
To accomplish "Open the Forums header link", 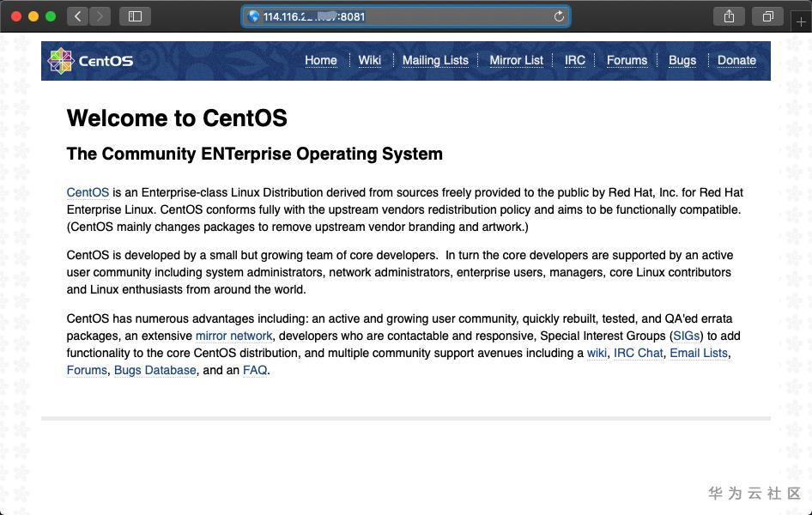I will click(627, 61).
